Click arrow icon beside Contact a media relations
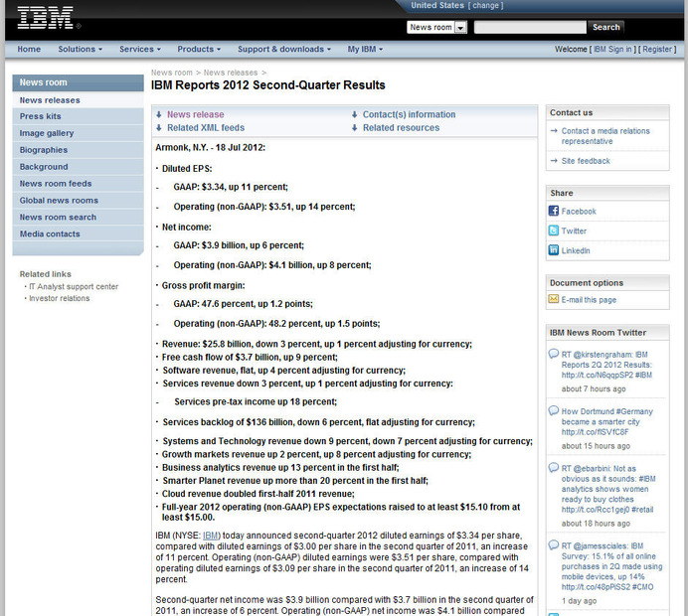Viewport: 688px width, 616px height. tap(554, 131)
